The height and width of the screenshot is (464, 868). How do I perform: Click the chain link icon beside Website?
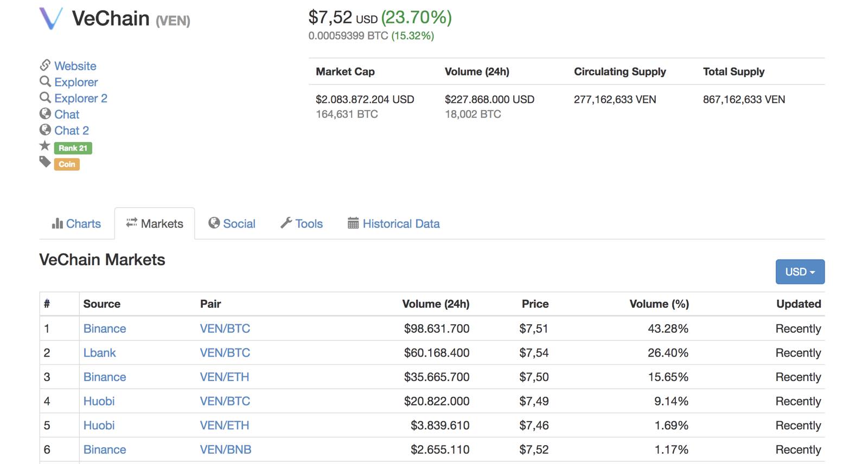[45, 65]
